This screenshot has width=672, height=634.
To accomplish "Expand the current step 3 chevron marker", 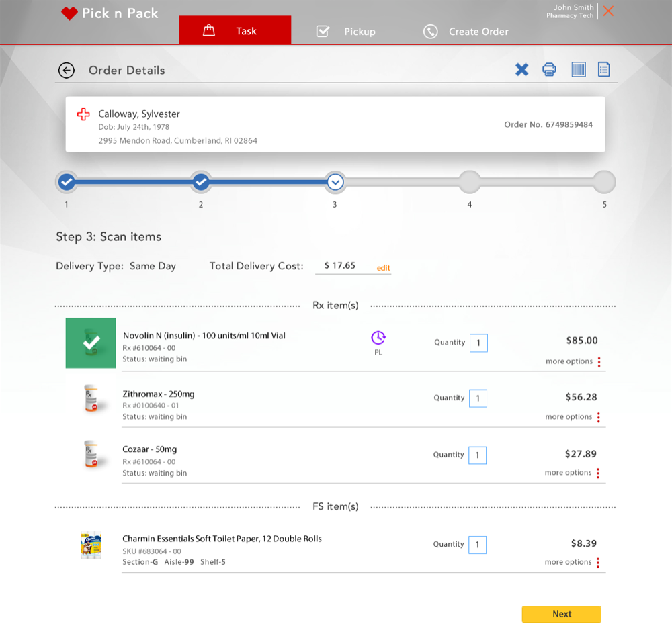I will [x=335, y=181].
